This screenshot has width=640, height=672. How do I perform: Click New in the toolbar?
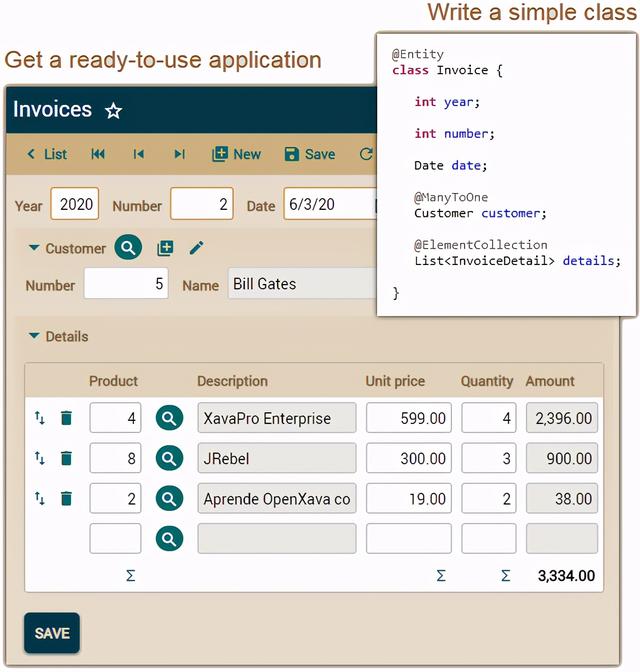[x=237, y=154]
